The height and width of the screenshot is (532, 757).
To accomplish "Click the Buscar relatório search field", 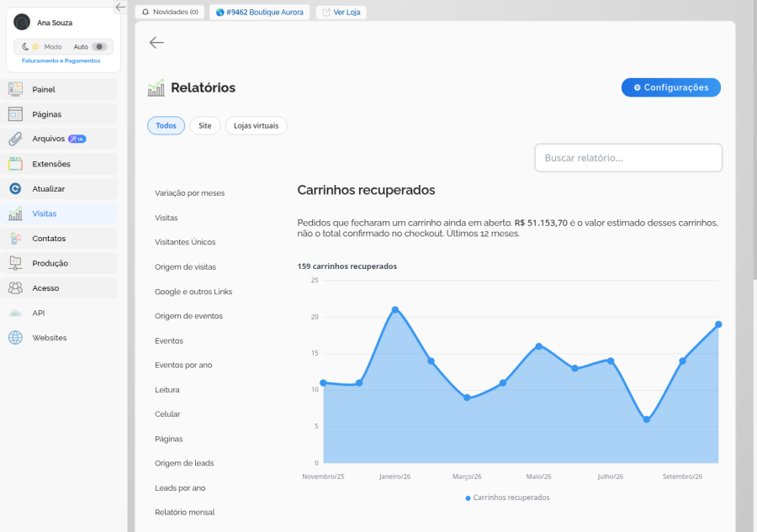I will (628, 158).
